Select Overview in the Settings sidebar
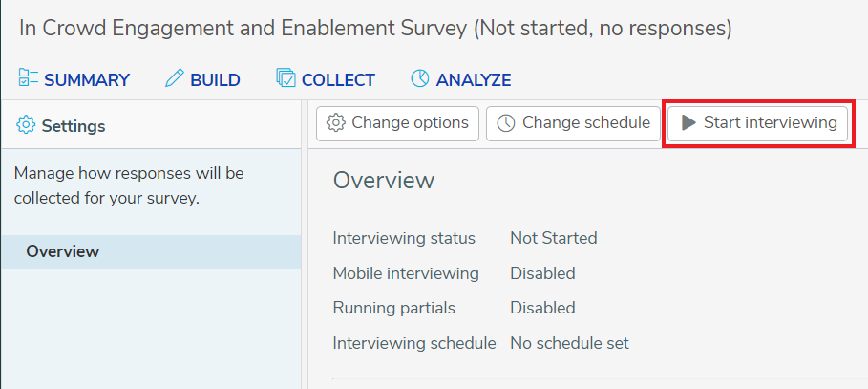This screenshot has height=389, width=868. [151, 251]
